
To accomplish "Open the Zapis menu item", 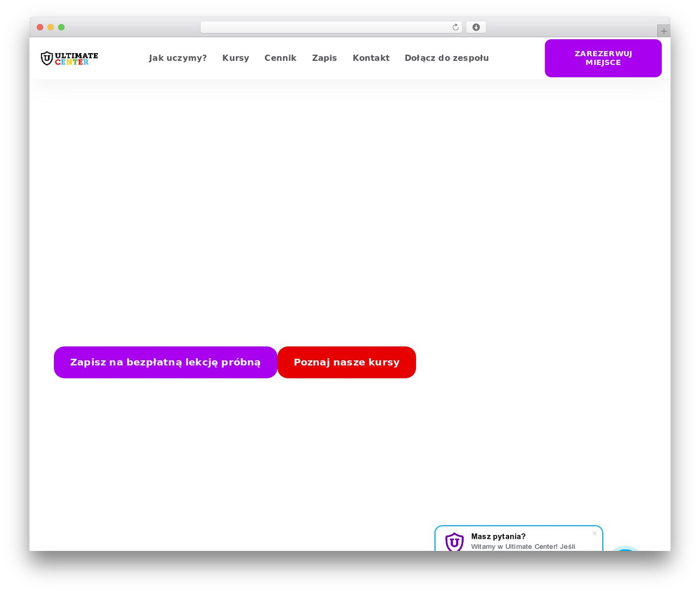I will click(324, 58).
